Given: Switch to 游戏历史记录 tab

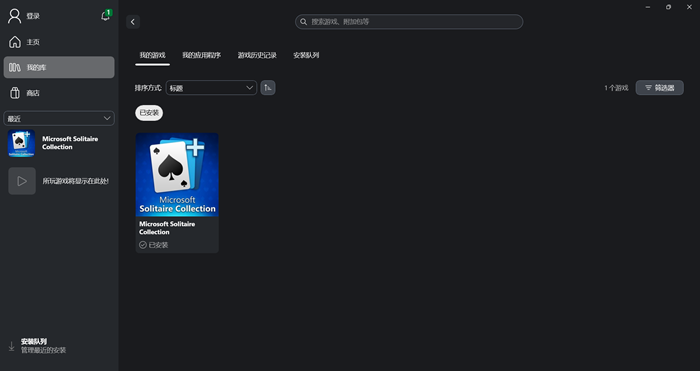Looking at the screenshot, I should tap(257, 55).
